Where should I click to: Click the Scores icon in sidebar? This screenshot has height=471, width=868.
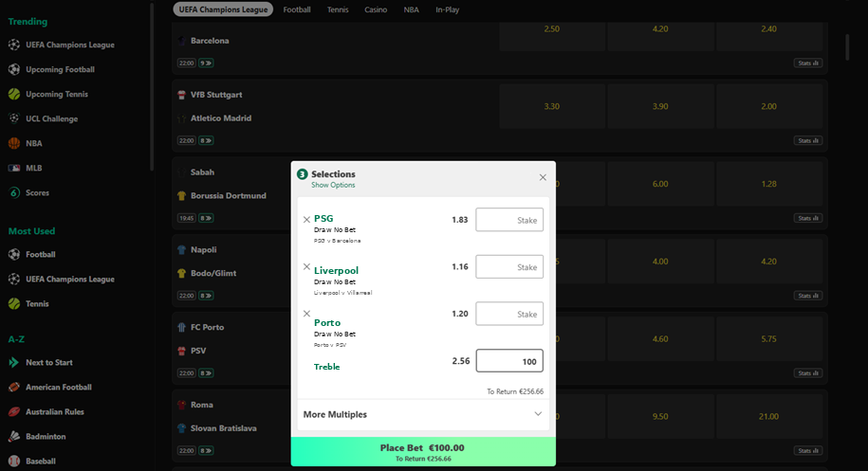point(14,192)
